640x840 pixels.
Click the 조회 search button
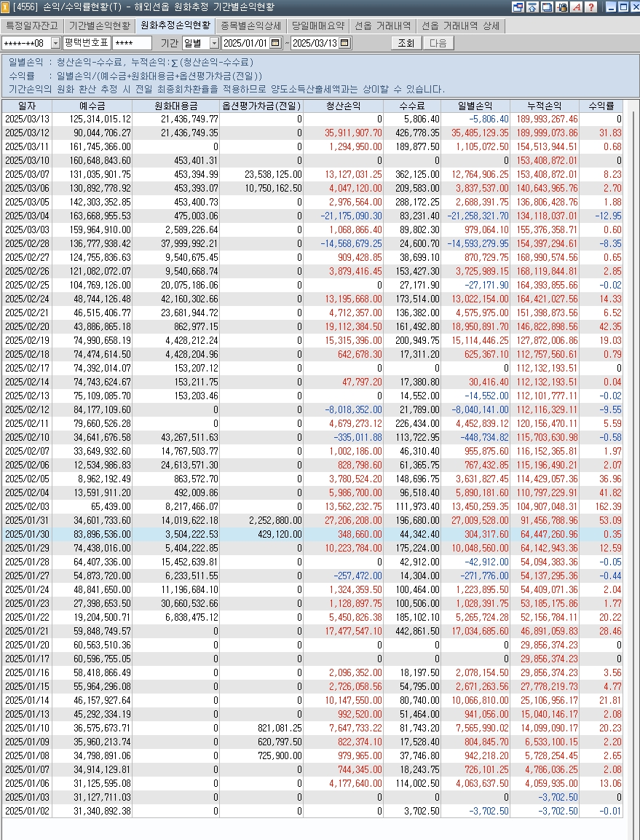pyautogui.click(x=406, y=43)
